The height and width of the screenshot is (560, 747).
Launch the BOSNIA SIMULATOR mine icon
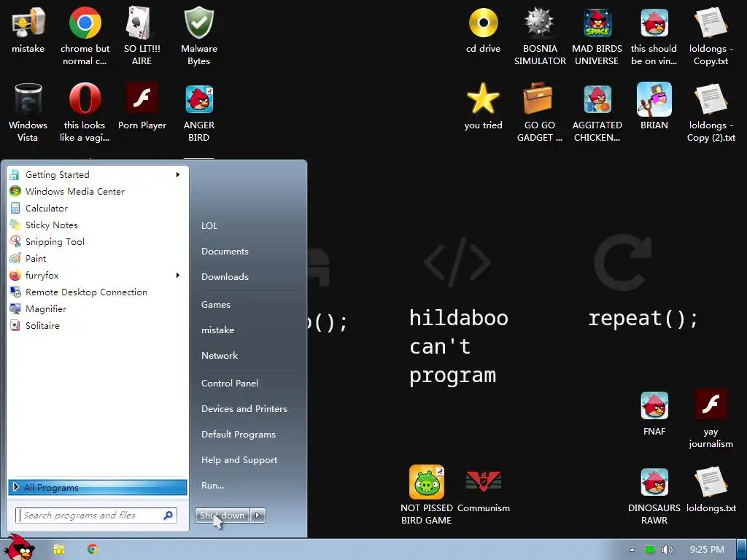coord(540,23)
